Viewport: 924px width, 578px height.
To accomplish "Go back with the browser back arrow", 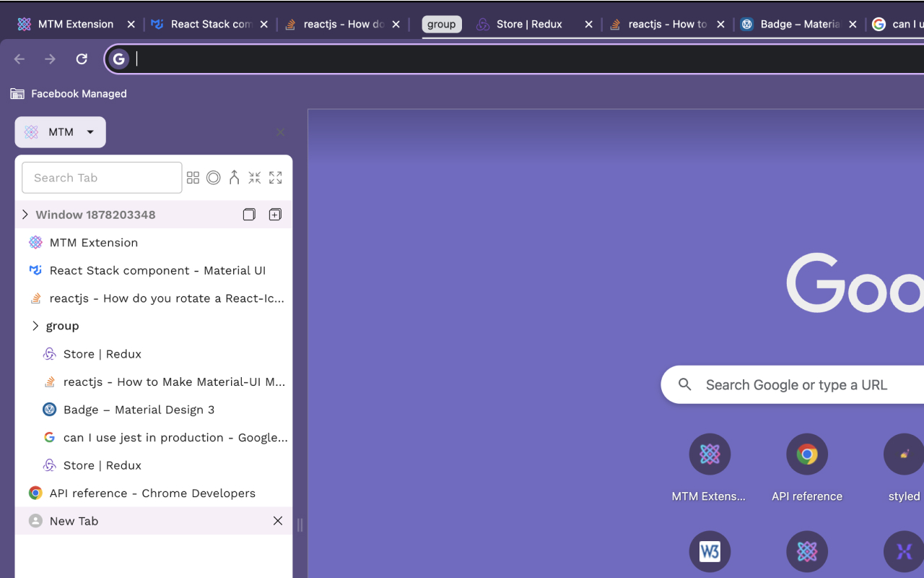I will 19,59.
